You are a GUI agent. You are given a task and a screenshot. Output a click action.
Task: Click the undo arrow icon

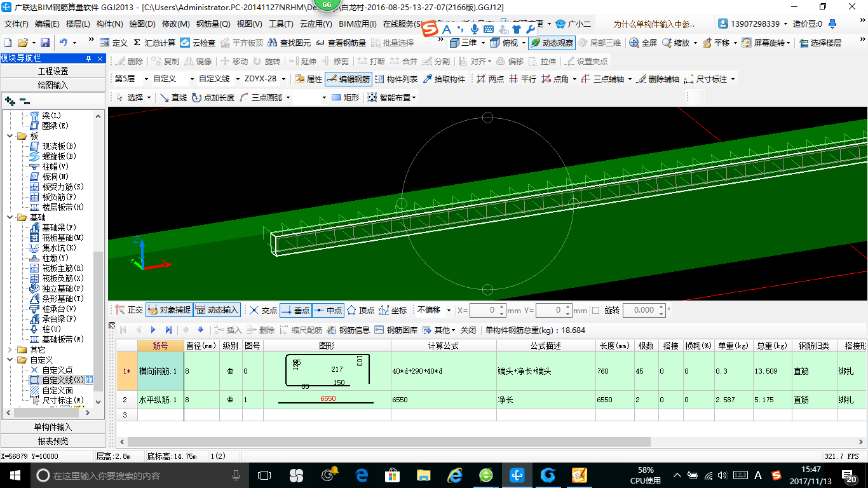(x=64, y=43)
